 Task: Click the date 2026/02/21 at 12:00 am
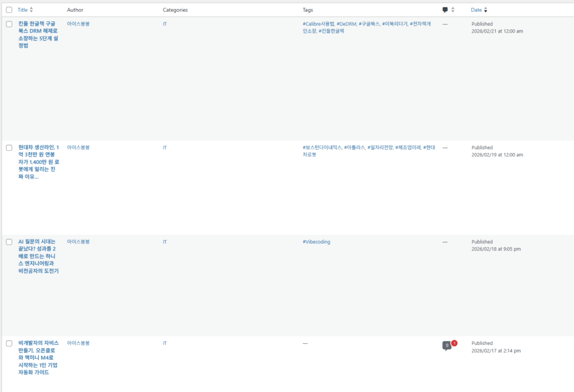pyautogui.click(x=497, y=31)
